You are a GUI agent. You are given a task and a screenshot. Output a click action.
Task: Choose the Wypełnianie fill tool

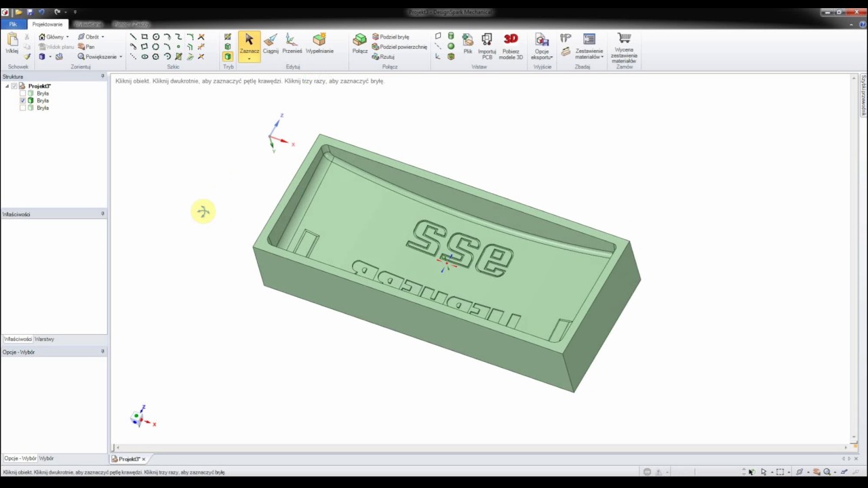(x=319, y=43)
